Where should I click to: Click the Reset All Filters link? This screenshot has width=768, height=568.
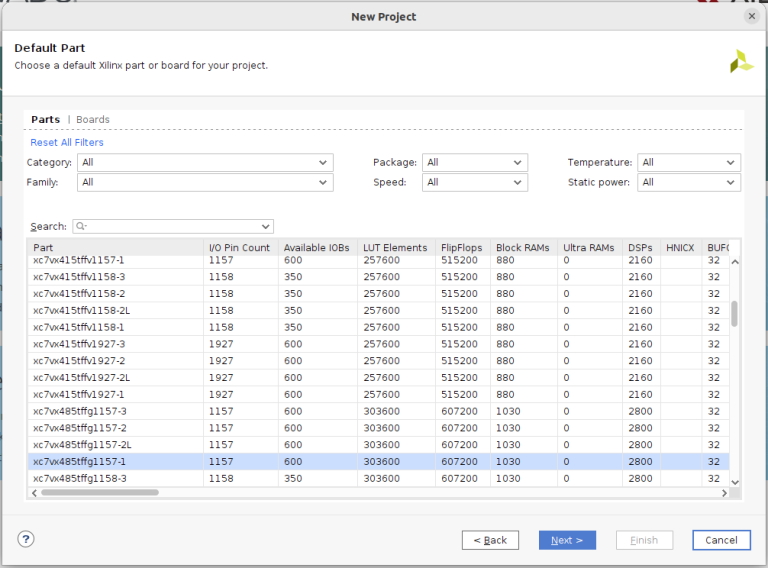67,143
